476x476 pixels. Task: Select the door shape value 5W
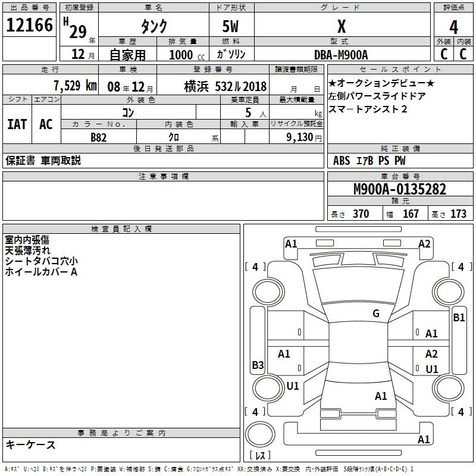click(x=230, y=26)
